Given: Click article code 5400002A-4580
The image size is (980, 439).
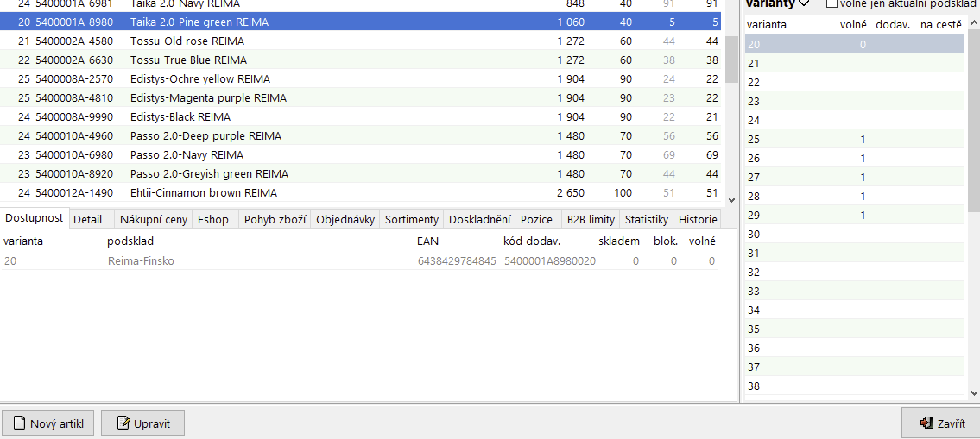Looking at the screenshot, I should 74,41.
